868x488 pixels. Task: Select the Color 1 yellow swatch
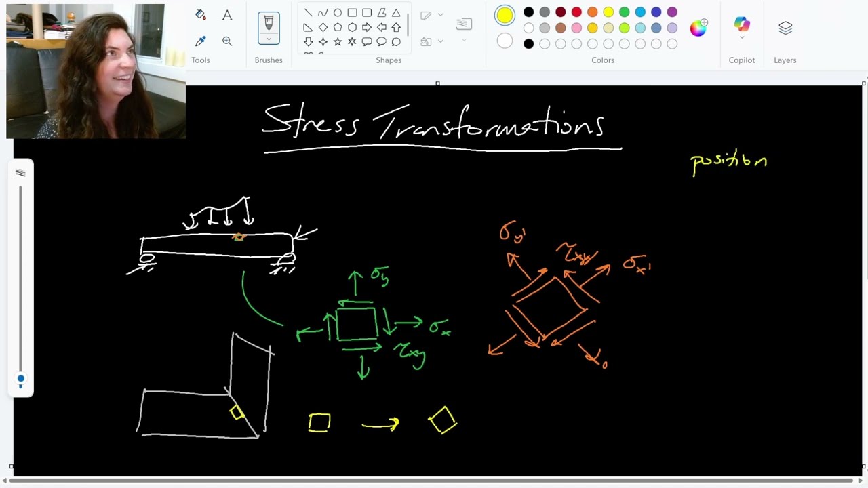505,16
